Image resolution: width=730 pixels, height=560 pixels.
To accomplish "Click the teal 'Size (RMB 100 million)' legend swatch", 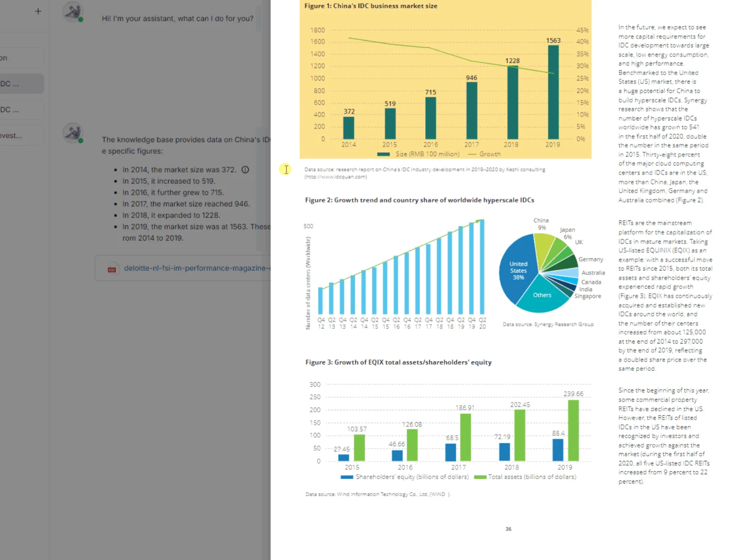I will [383, 154].
